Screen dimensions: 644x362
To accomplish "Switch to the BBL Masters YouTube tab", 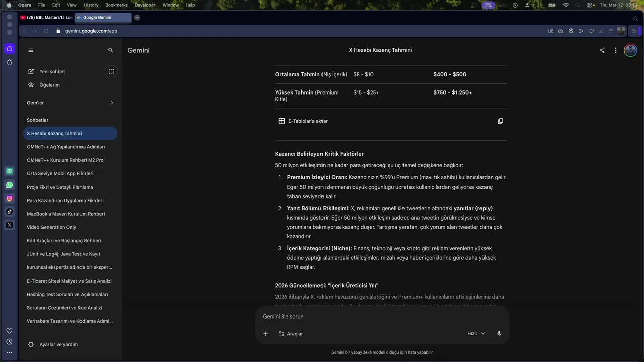I will click(47, 18).
